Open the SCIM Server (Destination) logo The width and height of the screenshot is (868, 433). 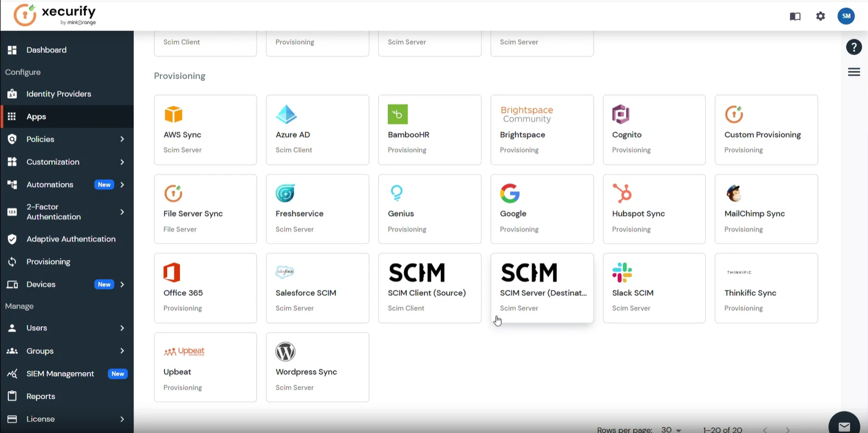(529, 272)
